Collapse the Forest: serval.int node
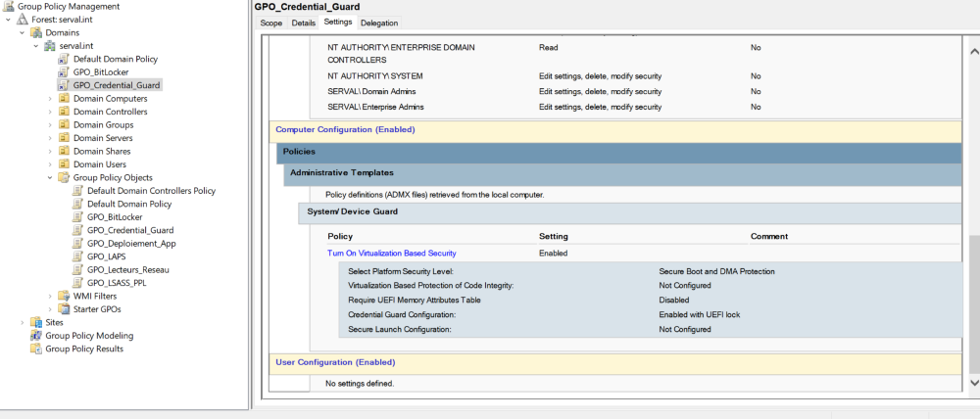Viewport: 980px width, 419px height. point(8,20)
